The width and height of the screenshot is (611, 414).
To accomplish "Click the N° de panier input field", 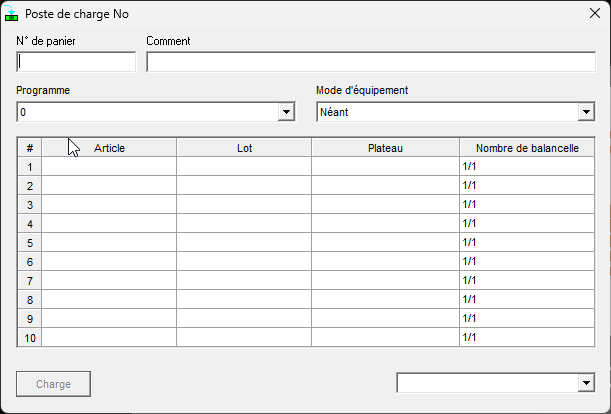I will (76, 62).
